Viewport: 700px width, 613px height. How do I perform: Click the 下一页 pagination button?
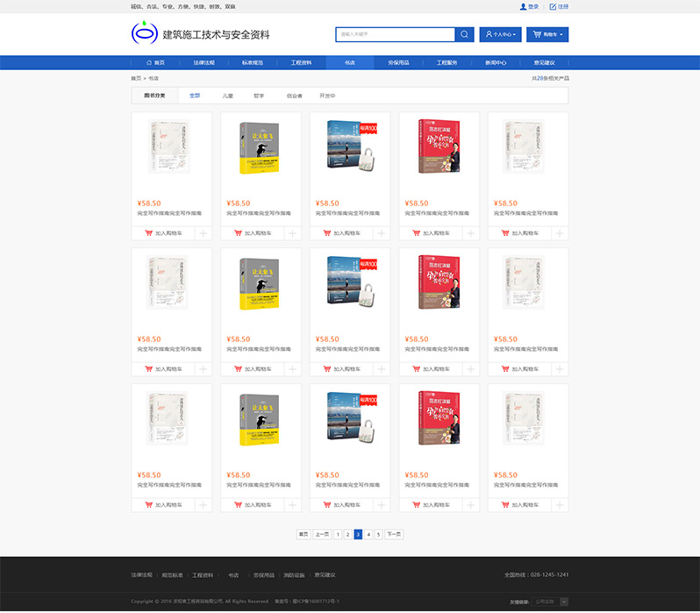pyautogui.click(x=394, y=533)
